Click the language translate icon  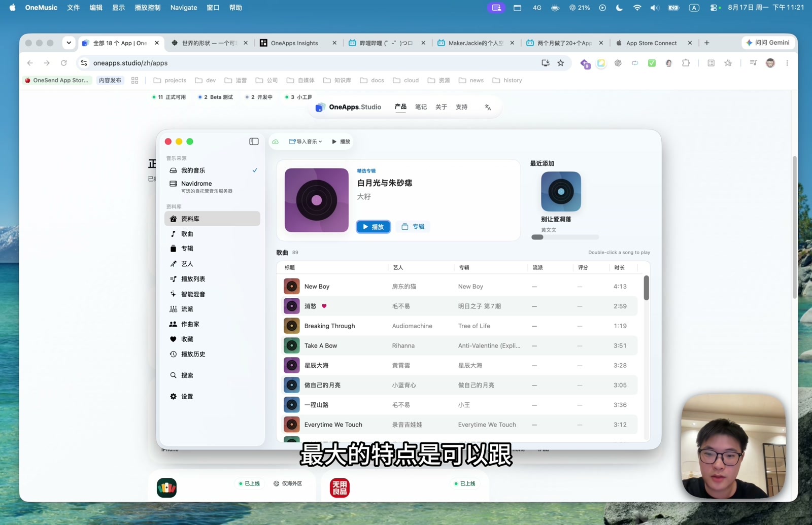pos(488,107)
